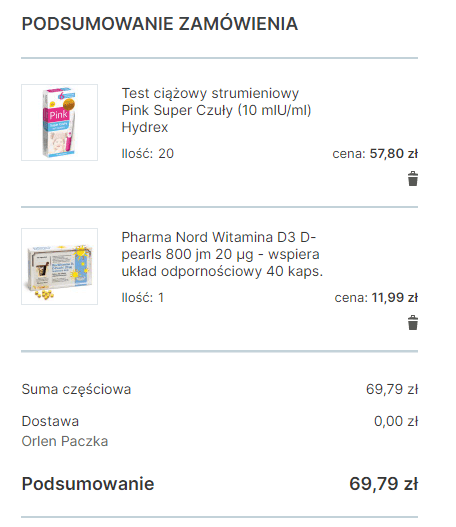Click the subtotal amount 69,79 zł
456x527 pixels.
pyautogui.click(x=392, y=389)
